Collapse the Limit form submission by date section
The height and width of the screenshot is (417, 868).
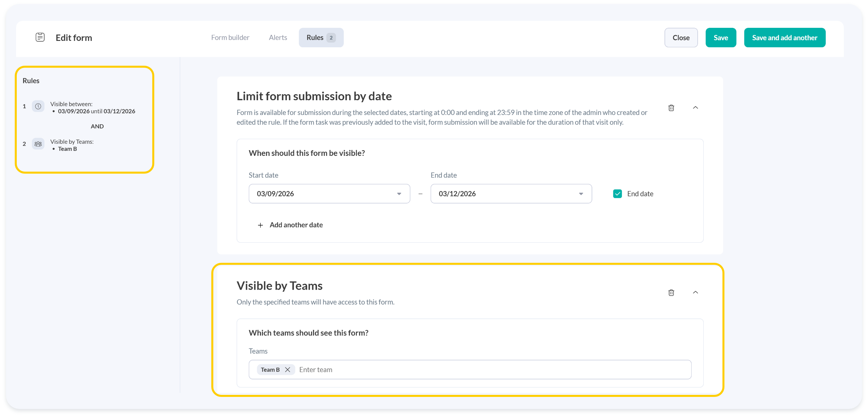pos(695,108)
